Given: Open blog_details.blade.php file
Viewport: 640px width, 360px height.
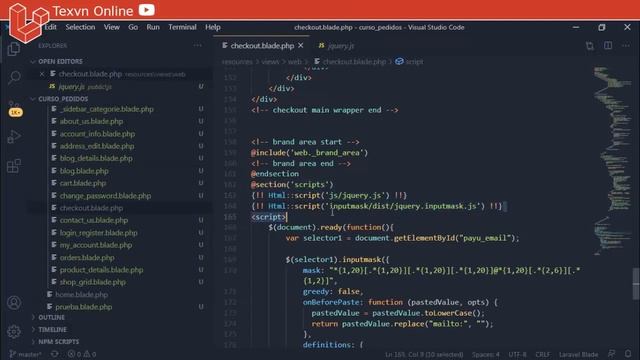Looking at the screenshot, I should coord(96,158).
